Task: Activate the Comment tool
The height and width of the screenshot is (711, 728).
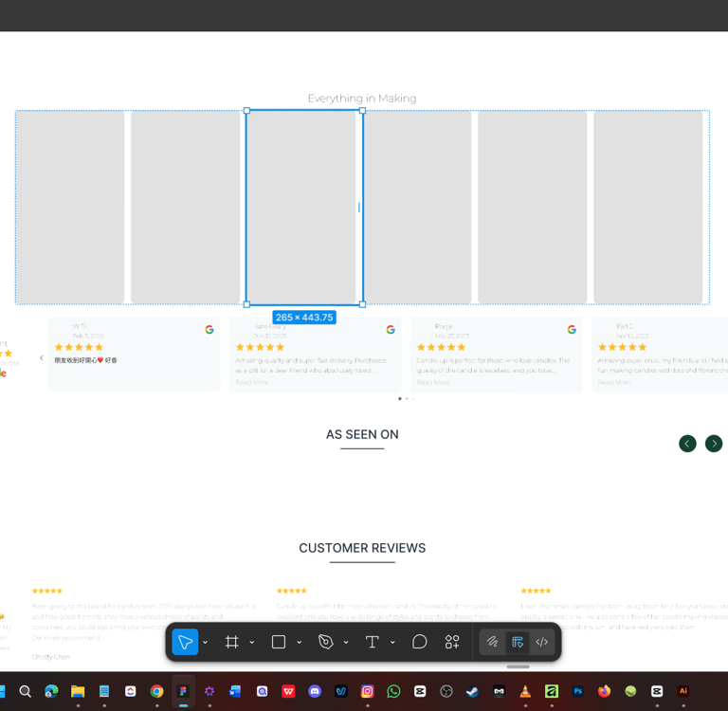Action: [x=419, y=642]
